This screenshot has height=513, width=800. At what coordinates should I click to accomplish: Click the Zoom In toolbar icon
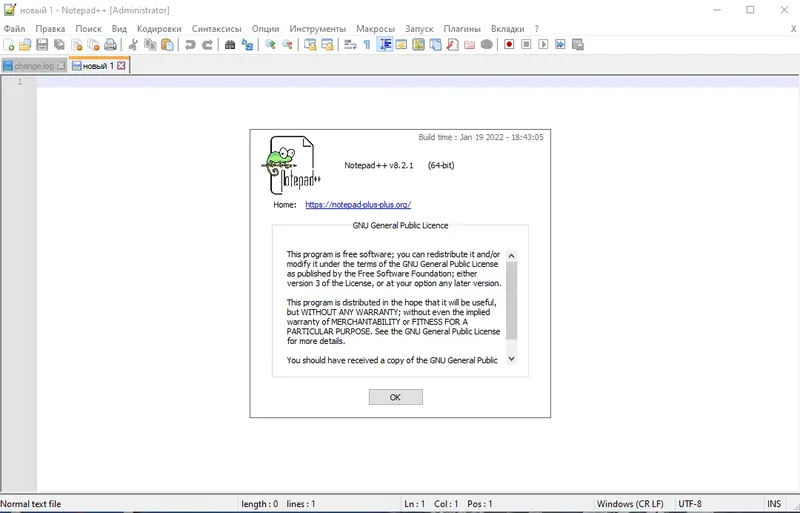(x=270, y=45)
